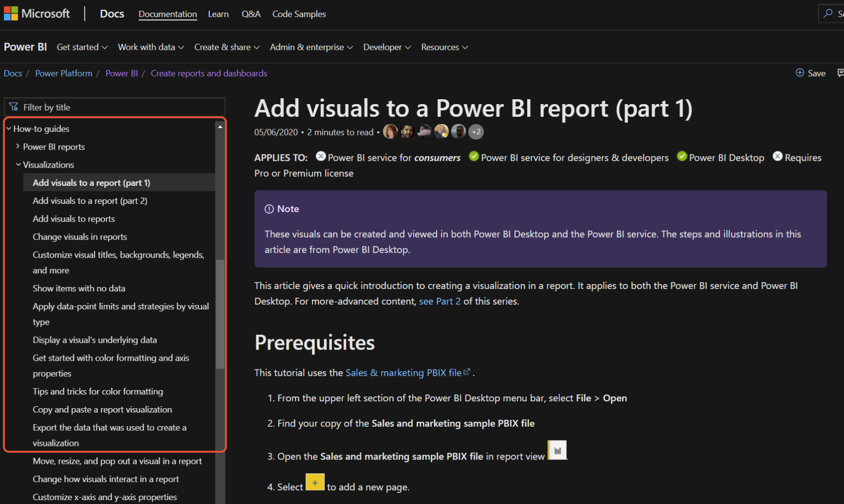Open the Work with data dropdown
Screen dimensions: 844x504
click(x=151, y=47)
